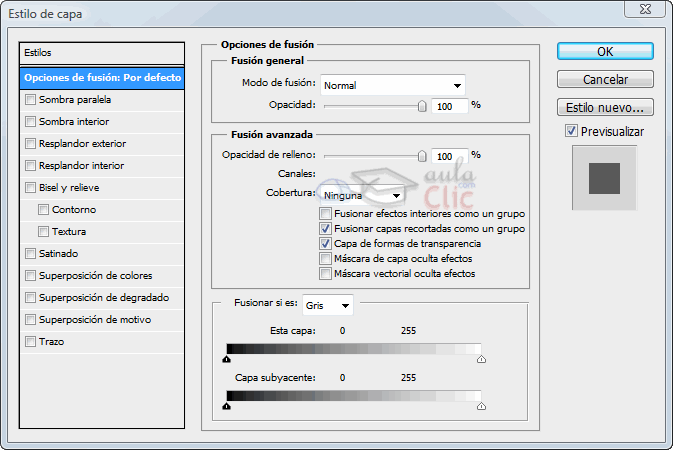Select the Estilos list header
Image resolution: width=673 pixels, height=450 pixels.
point(102,52)
